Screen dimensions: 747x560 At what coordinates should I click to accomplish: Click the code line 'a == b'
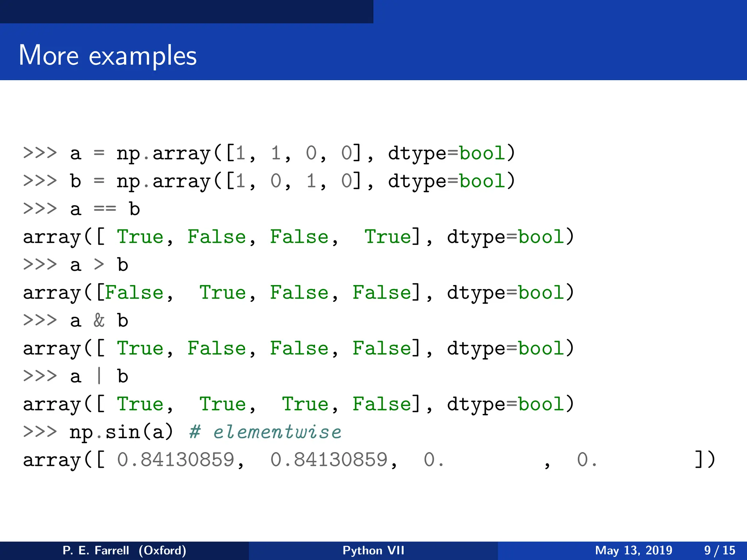point(105,209)
